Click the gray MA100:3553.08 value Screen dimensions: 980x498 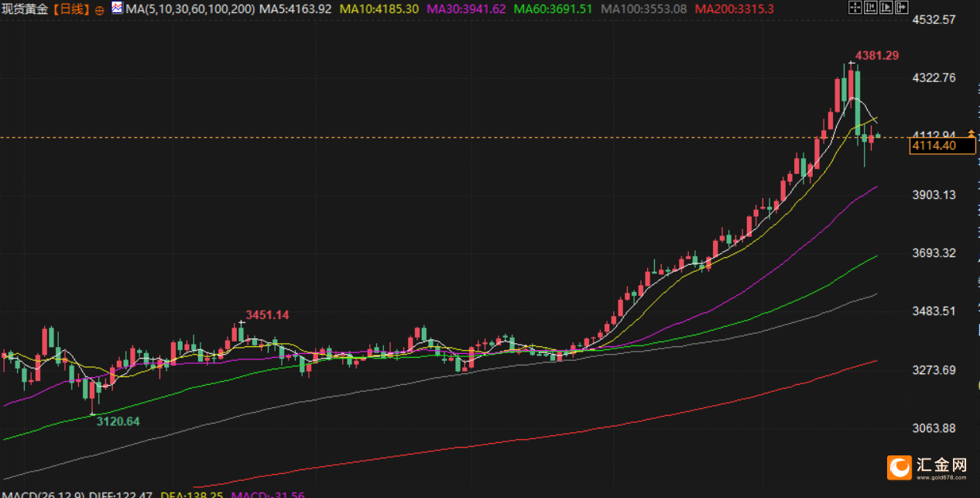click(x=644, y=9)
